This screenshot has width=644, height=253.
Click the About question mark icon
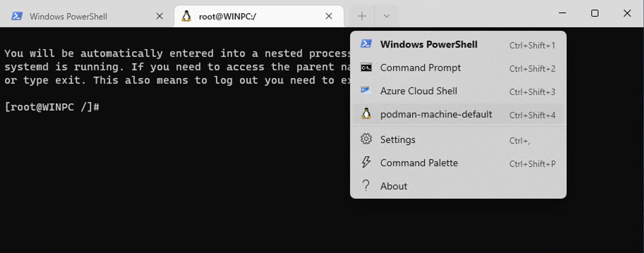click(366, 186)
